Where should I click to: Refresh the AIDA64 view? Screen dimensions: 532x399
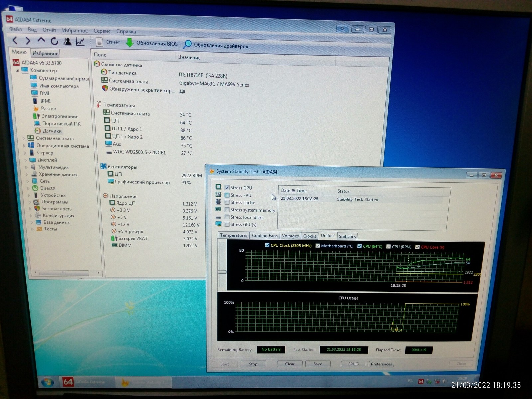(x=54, y=41)
